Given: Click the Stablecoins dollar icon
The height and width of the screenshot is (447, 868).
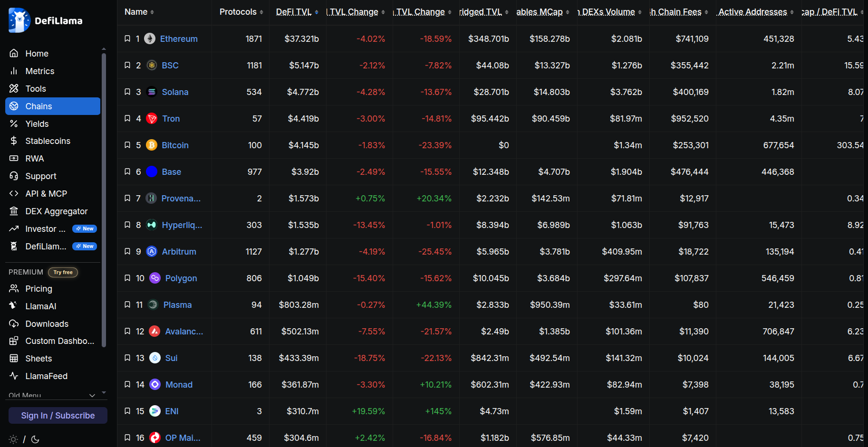Looking at the screenshot, I should coord(14,141).
